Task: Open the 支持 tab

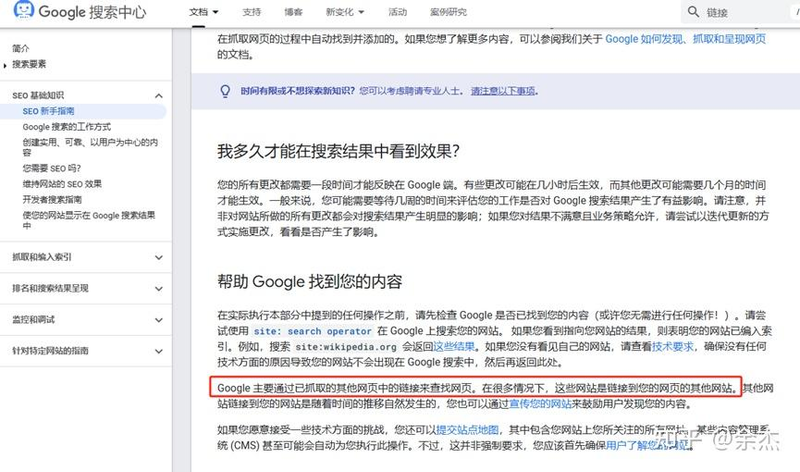Action: click(x=252, y=12)
